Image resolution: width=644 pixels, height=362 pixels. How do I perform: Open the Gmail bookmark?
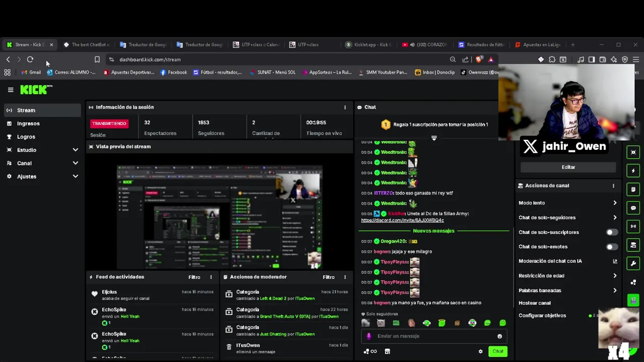tap(31, 72)
